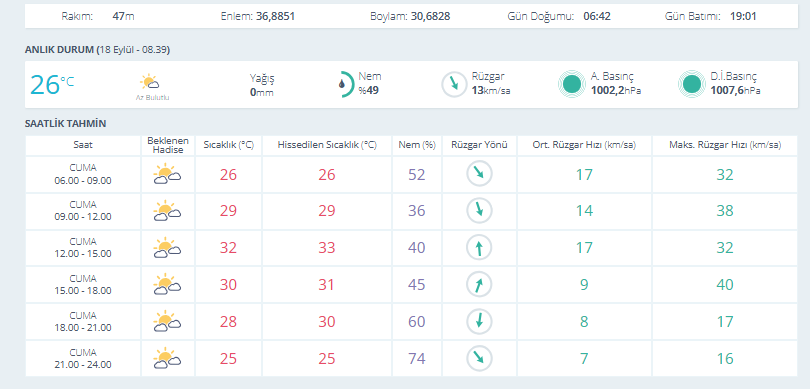The width and height of the screenshot is (810, 389).
Task: Click the 1002,2hPa pressure value
Action: tap(616, 90)
